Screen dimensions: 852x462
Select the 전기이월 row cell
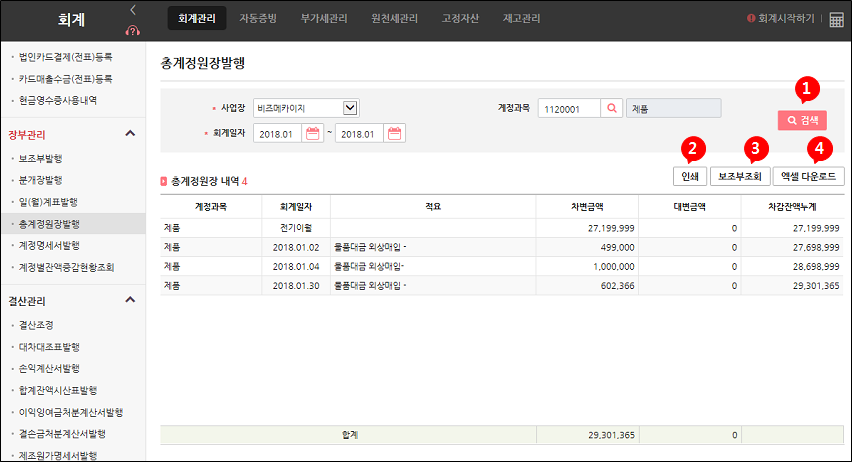pos(296,228)
